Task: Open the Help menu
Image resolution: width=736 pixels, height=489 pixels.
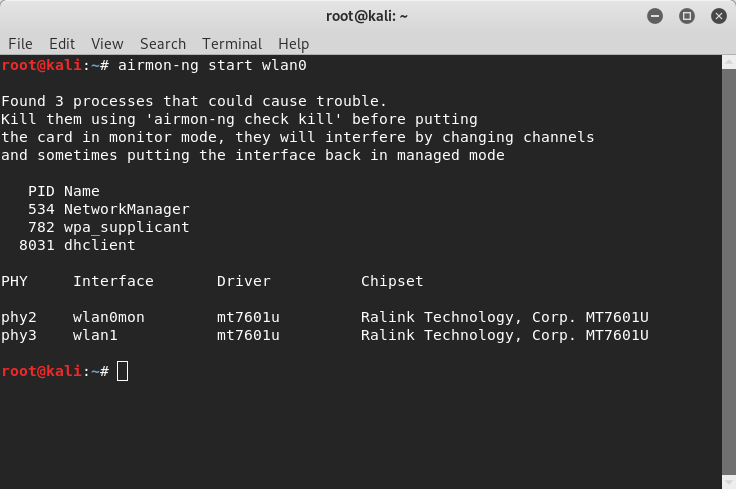Action: point(293,44)
